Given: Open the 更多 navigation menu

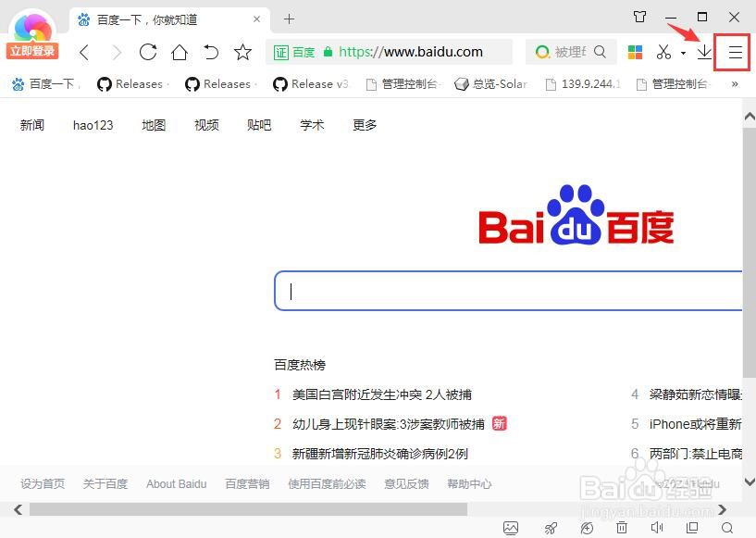Looking at the screenshot, I should click(364, 125).
